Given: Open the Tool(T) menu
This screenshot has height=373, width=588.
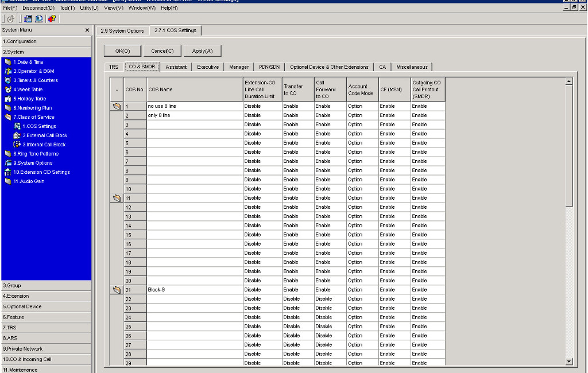Looking at the screenshot, I should [67, 8].
